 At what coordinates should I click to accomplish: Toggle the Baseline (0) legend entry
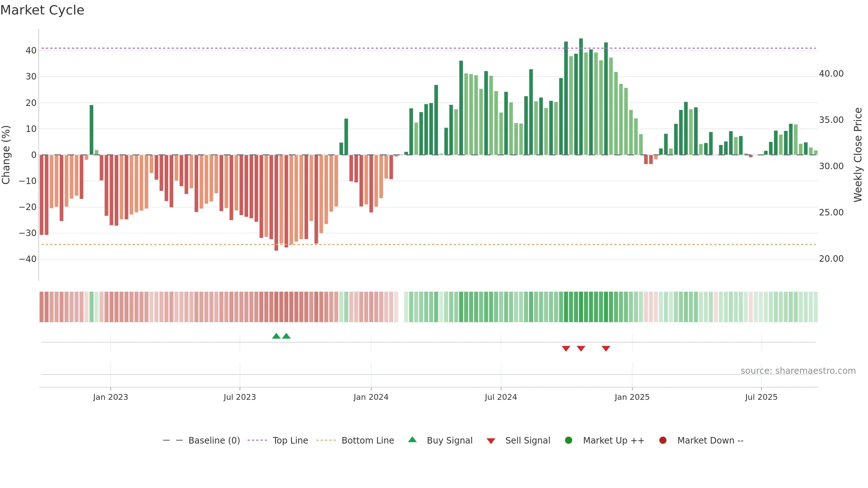(x=201, y=440)
